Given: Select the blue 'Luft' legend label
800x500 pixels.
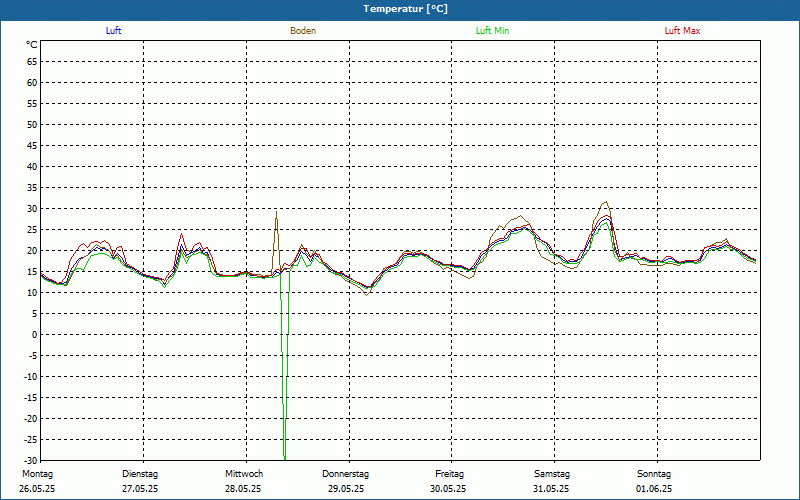Looking at the screenshot, I should (x=113, y=31).
